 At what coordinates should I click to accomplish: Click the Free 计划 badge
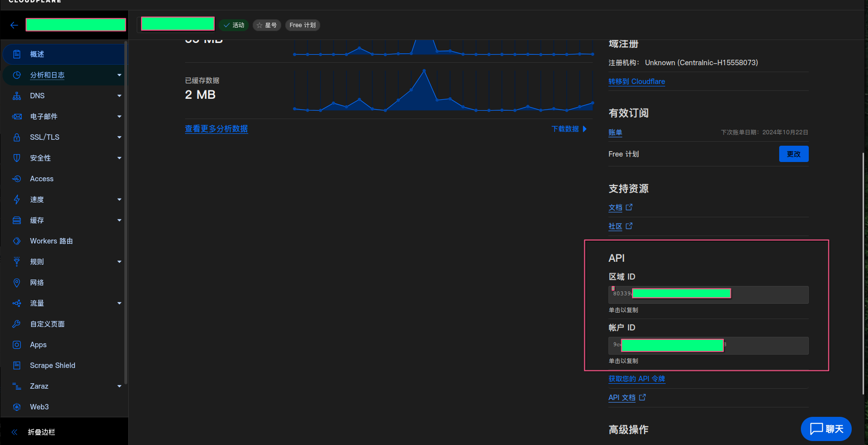[x=302, y=25]
